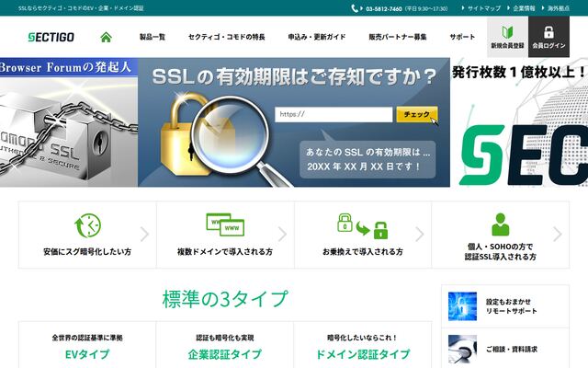Click 全世界の認証基準に準拠 text
588x368 pixels.
click(87, 338)
